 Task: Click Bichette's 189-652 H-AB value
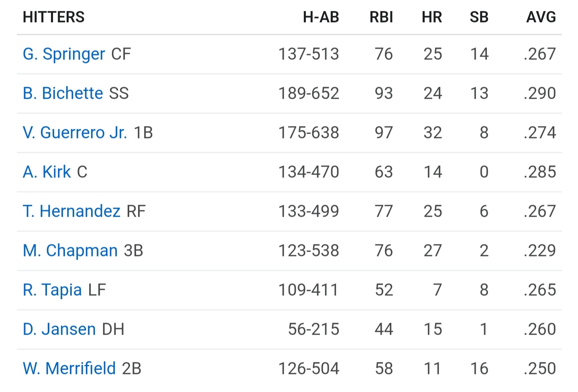point(309,93)
